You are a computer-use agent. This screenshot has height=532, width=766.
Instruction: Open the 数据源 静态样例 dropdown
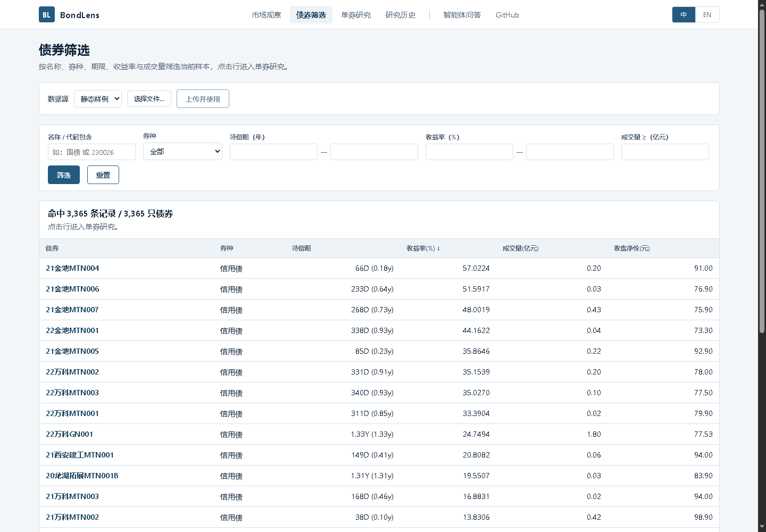point(98,99)
